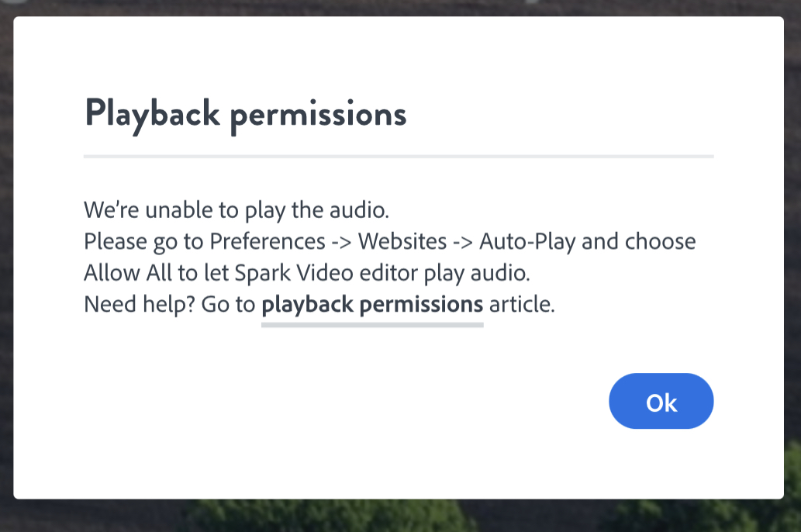The width and height of the screenshot is (801, 532).
Task: Click the word "Preferences" in the instructions
Action: click(x=268, y=241)
